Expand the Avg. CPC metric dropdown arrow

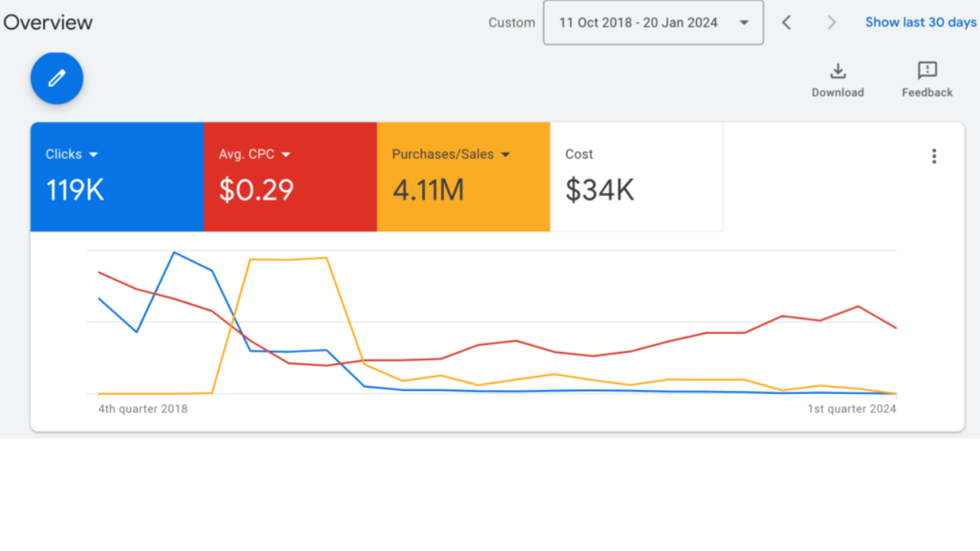coord(286,155)
